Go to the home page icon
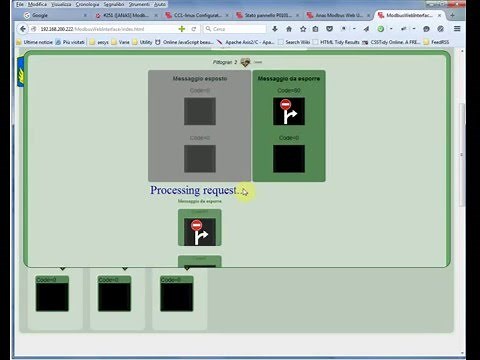 pos(289,29)
